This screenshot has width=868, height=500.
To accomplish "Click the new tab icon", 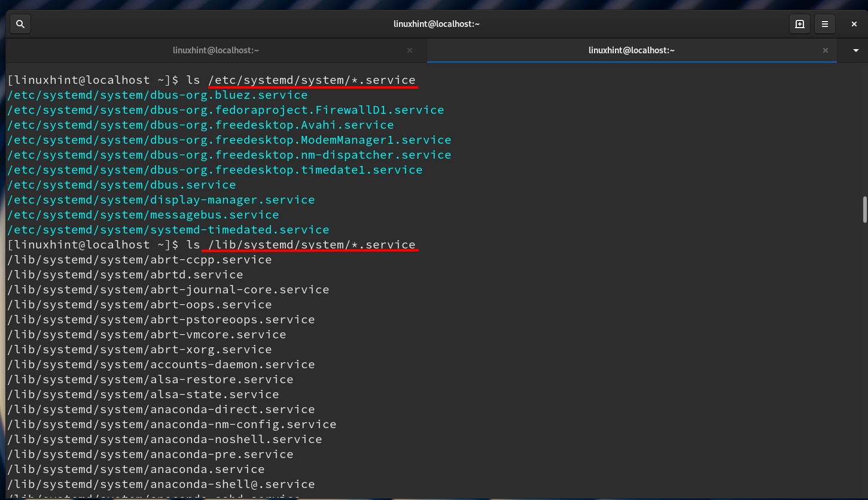I will pos(799,24).
